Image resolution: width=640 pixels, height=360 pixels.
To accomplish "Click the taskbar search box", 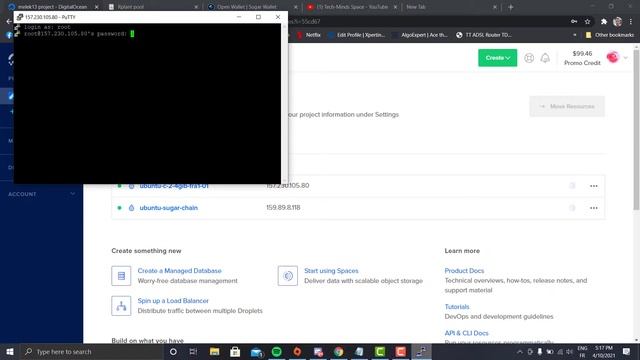I will point(92,351).
